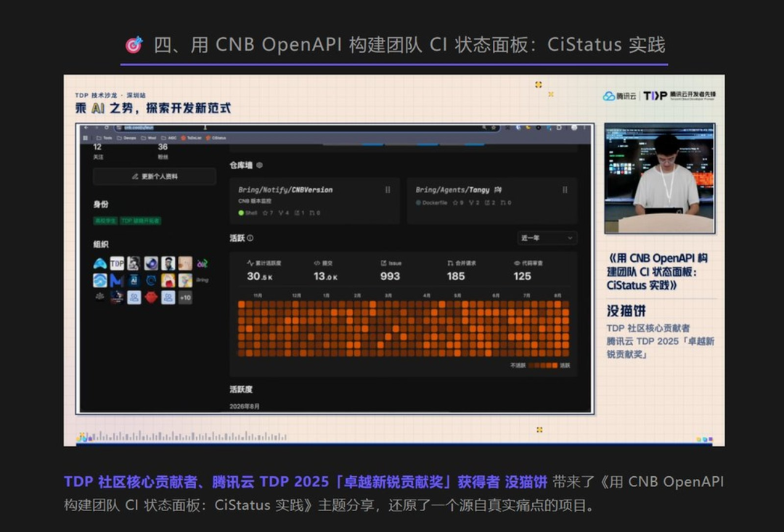Click the 累计活跃度 30.5K stat
The height and width of the screenshot is (532, 784).
264,271
